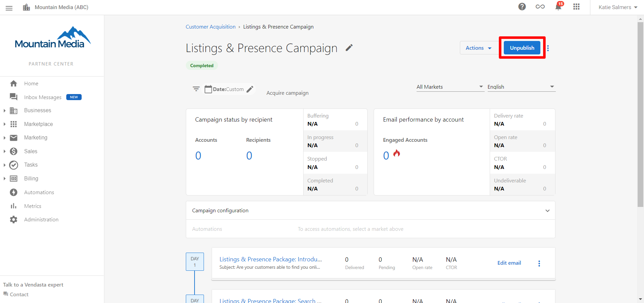Expand the Sales tree arrow
This screenshot has width=644, height=303.
(x=4, y=151)
